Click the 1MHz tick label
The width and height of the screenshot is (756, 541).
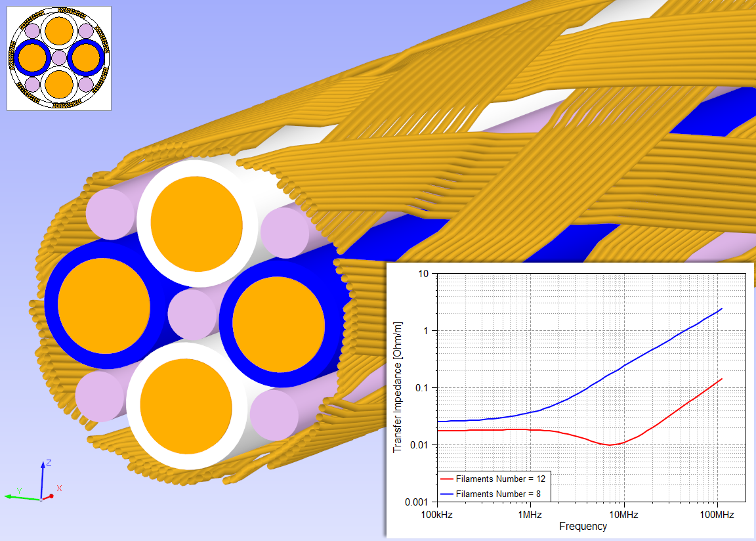(x=530, y=513)
